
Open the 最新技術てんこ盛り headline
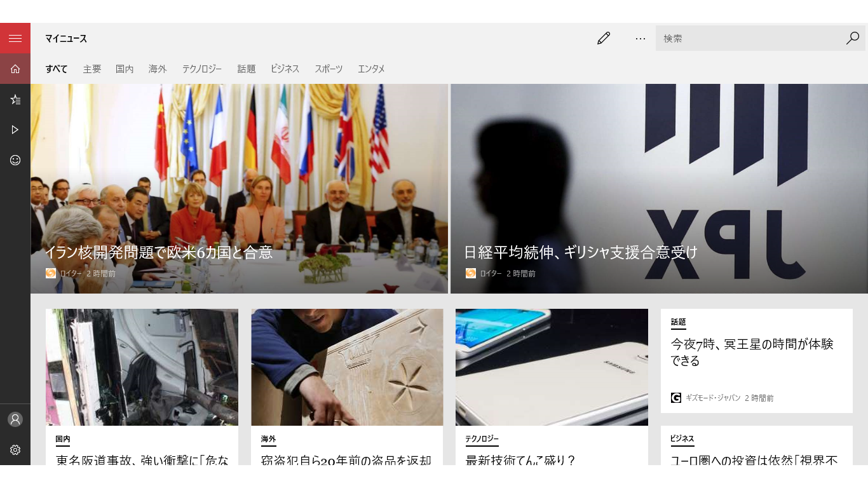pyautogui.click(x=520, y=459)
